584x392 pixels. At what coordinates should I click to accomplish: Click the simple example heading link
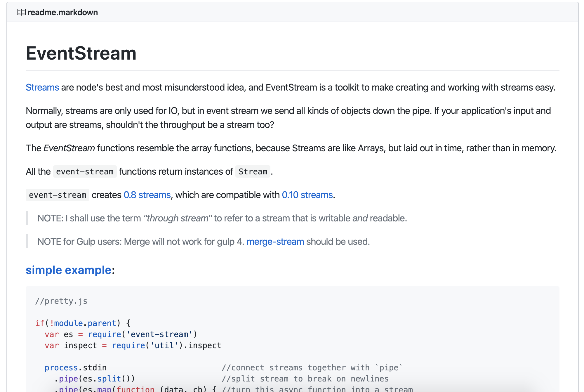[68, 270]
